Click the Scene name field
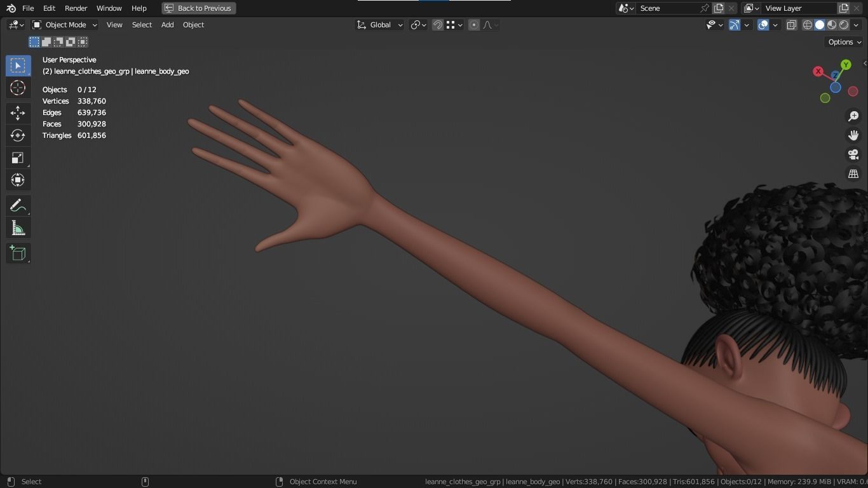868x488 pixels. [668, 8]
